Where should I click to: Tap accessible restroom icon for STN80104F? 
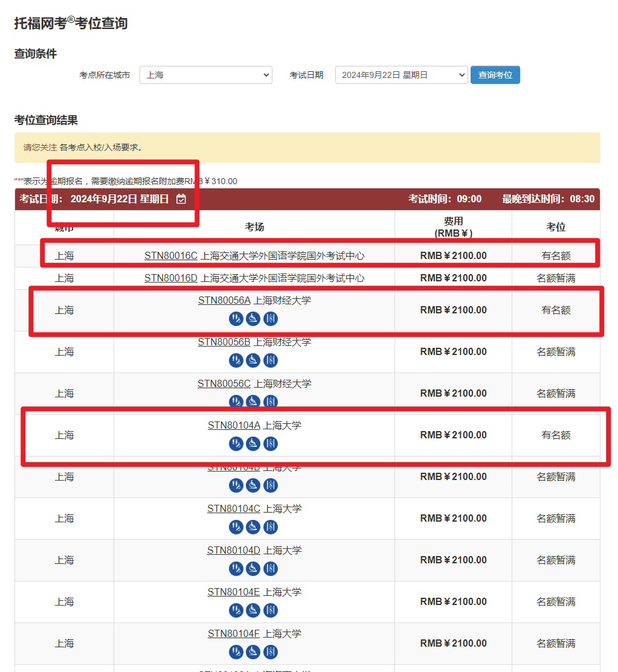(236, 651)
